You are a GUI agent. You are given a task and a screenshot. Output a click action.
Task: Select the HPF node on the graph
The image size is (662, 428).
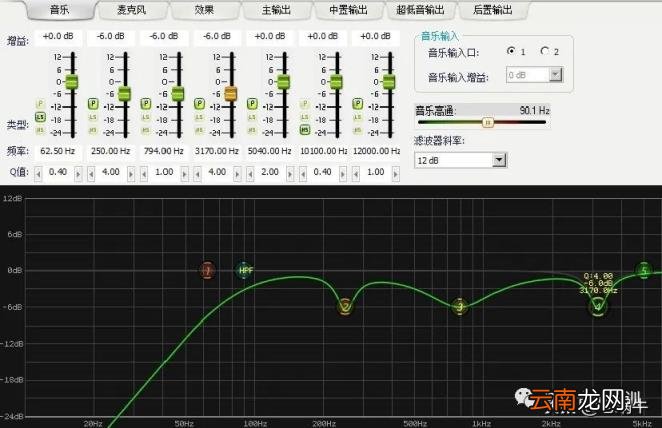[245, 270]
